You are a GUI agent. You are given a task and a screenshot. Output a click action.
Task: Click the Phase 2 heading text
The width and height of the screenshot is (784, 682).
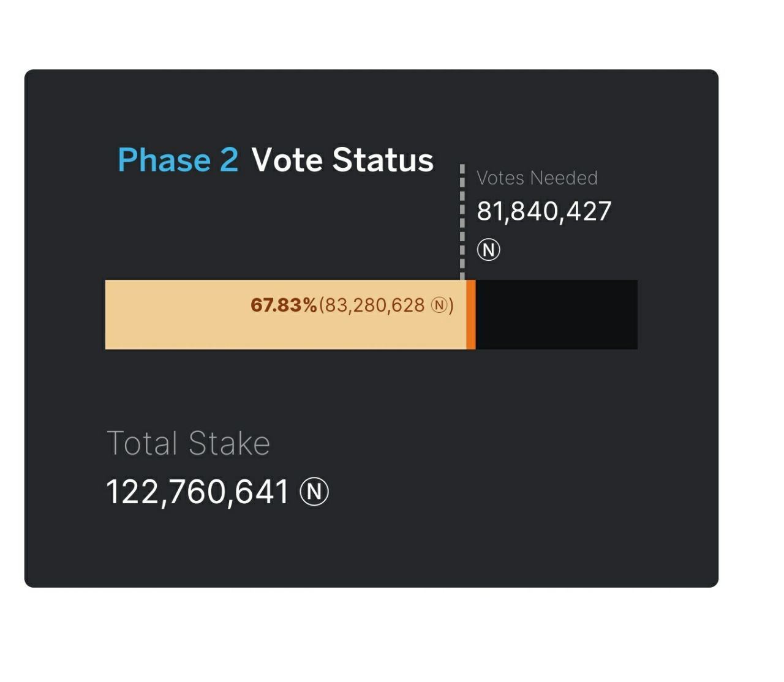point(178,160)
